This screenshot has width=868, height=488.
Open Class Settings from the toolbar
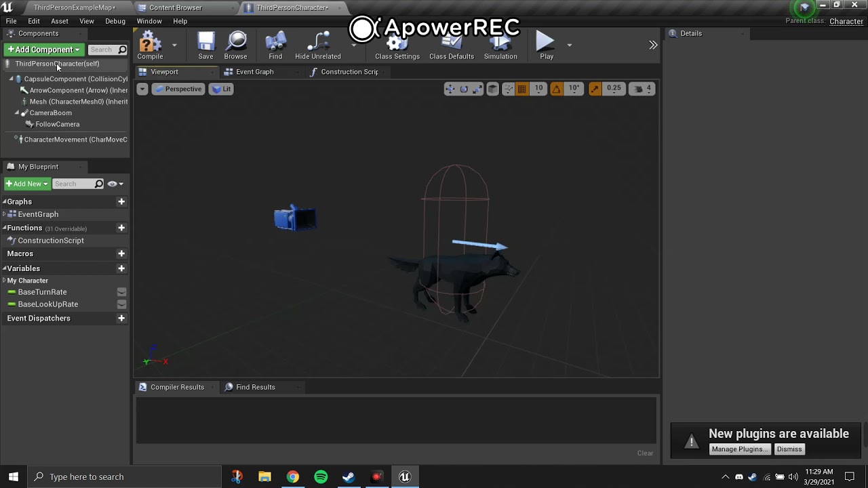point(397,46)
